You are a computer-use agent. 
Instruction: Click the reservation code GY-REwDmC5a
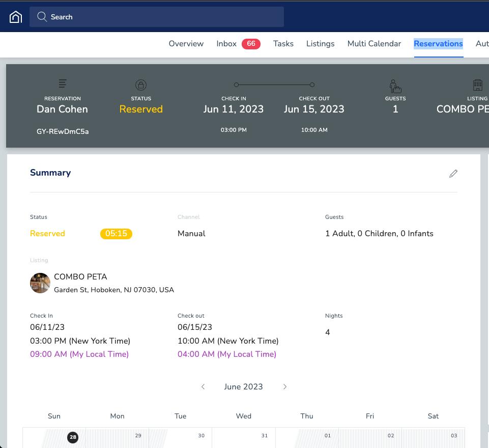[x=63, y=132]
